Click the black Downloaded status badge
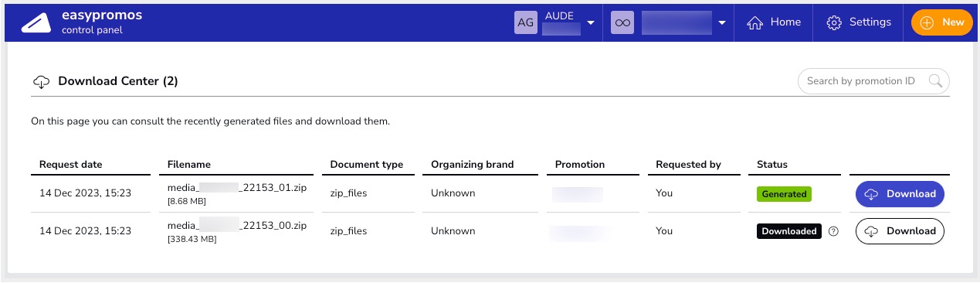 (x=788, y=231)
